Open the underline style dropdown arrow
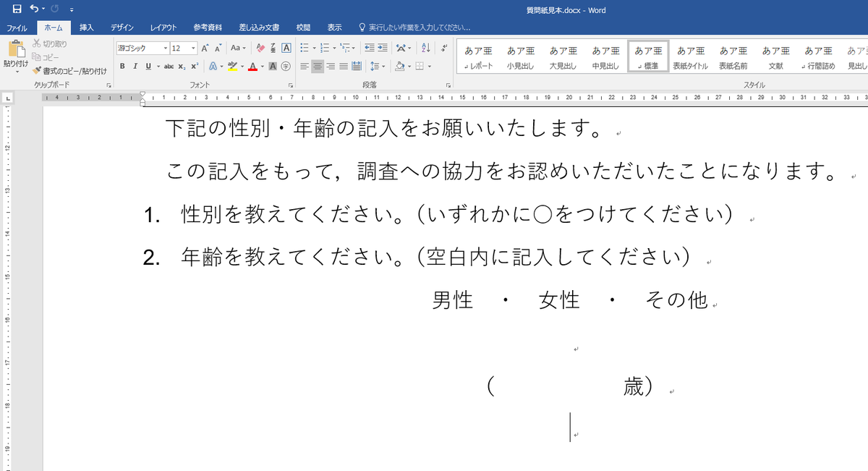 tap(157, 66)
